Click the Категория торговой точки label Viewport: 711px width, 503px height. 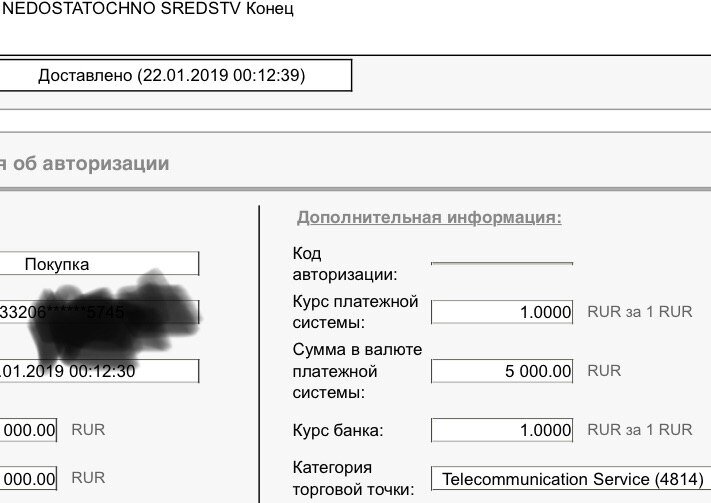pos(354,479)
